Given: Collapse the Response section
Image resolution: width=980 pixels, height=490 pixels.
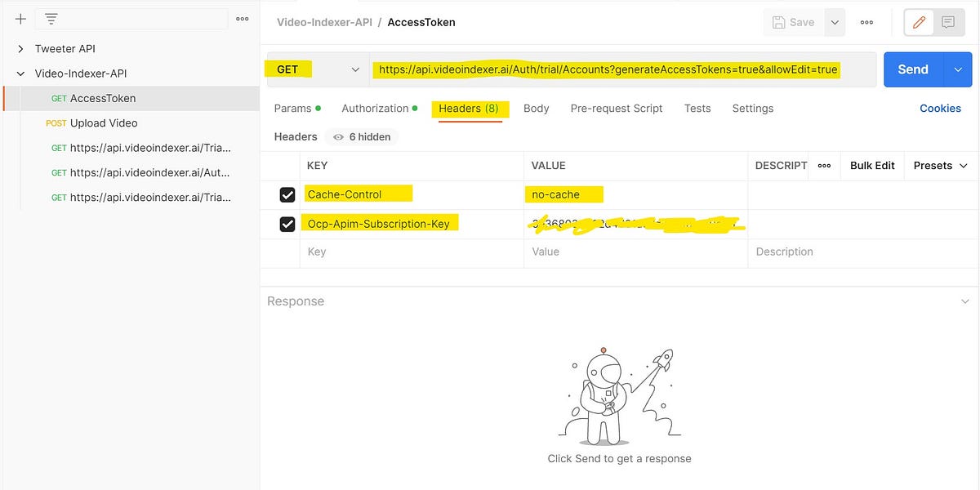Looking at the screenshot, I should tap(965, 301).
